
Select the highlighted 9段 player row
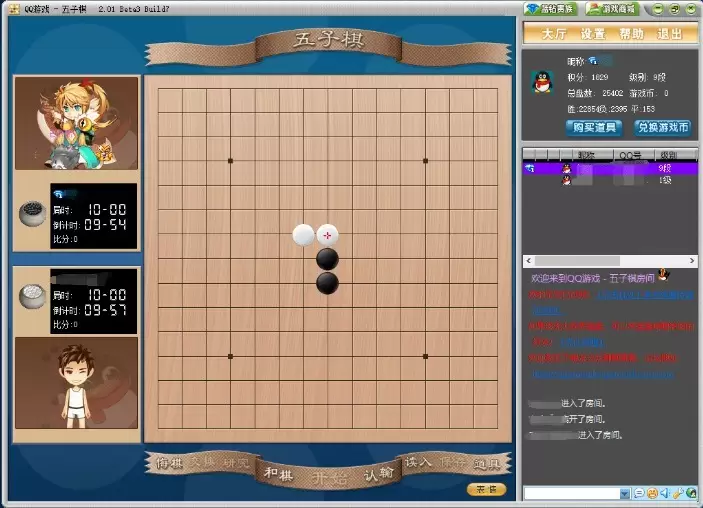point(610,169)
